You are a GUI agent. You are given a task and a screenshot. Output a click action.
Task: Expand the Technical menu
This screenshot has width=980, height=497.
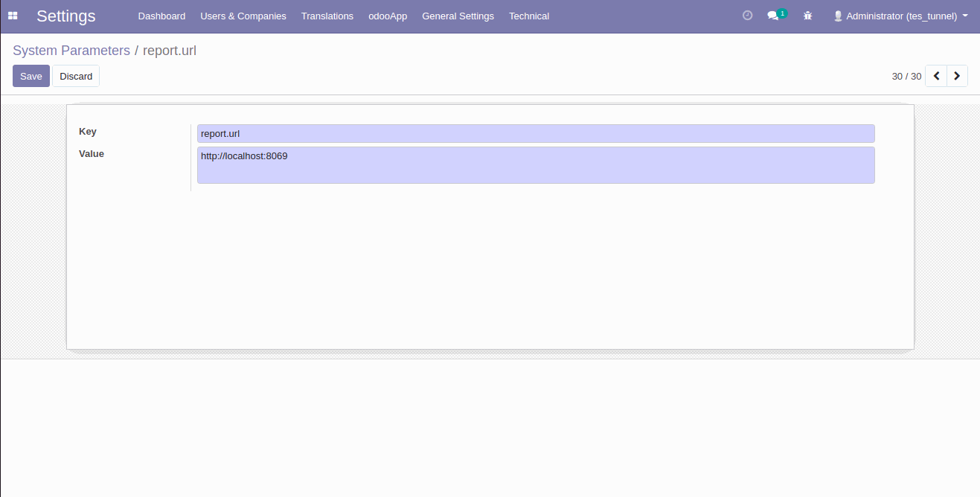coord(529,16)
